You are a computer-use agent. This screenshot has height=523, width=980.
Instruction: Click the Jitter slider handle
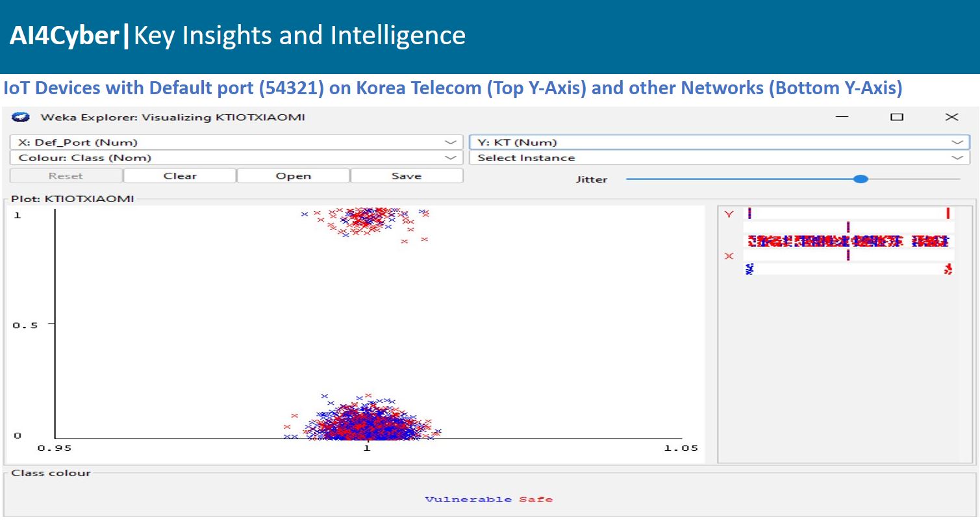click(861, 179)
